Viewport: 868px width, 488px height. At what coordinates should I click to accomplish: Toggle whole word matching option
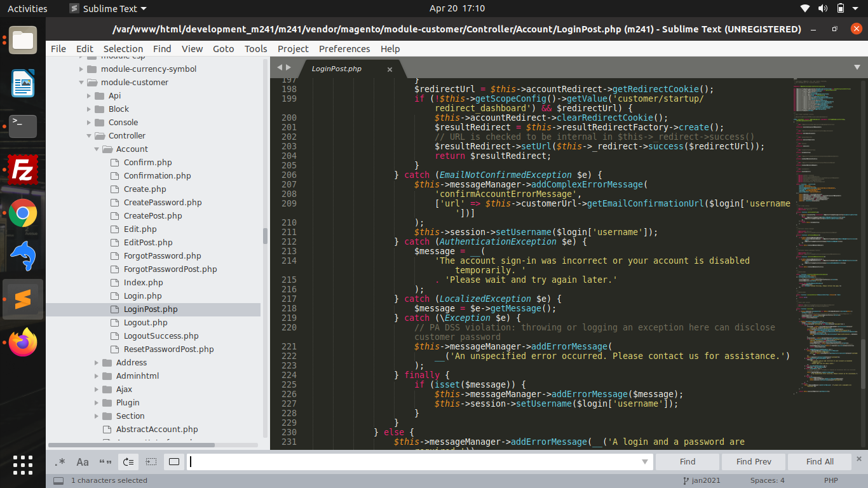tap(105, 462)
